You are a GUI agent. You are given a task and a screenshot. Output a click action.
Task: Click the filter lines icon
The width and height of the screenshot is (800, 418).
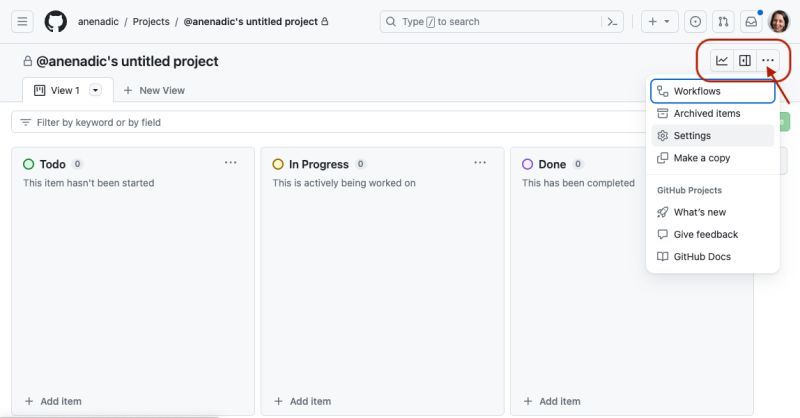click(26, 122)
